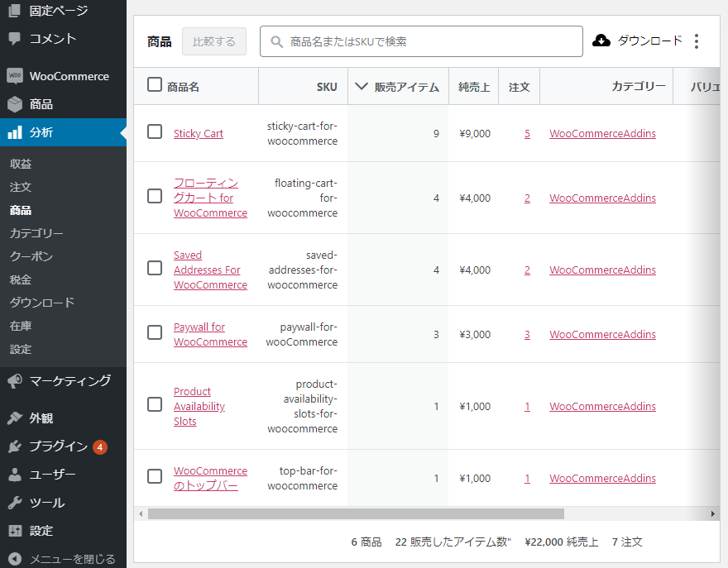
Task: Click SKU text sticky-cart-for-woocommerce
Action: tap(302, 134)
